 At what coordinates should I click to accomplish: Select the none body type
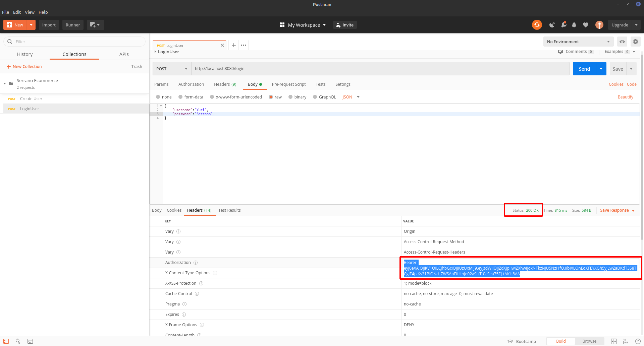[158, 97]
